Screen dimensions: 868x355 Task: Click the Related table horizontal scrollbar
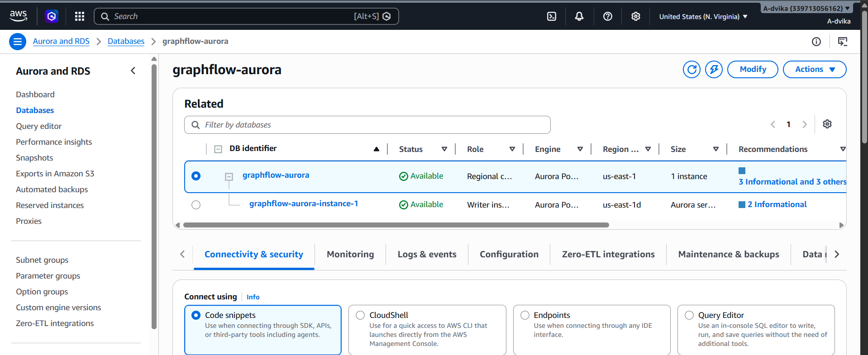click(396, 225)
